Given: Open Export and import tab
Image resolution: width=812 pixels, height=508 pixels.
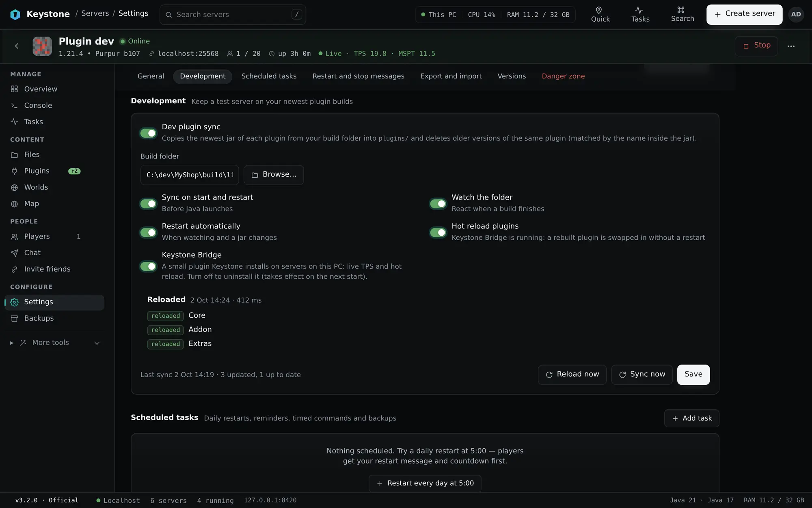Looking at the screenshot, I should 451,76.
